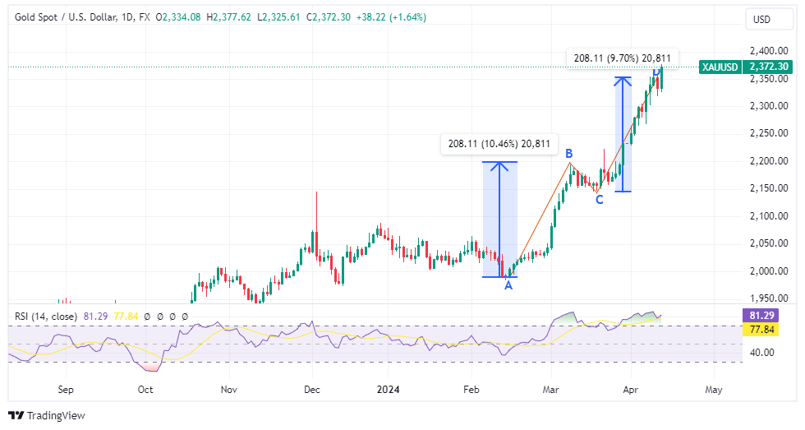Screen dimensions: 805x430
Task: Click the 2,150.00 price axis label
Action: [769, 188]
